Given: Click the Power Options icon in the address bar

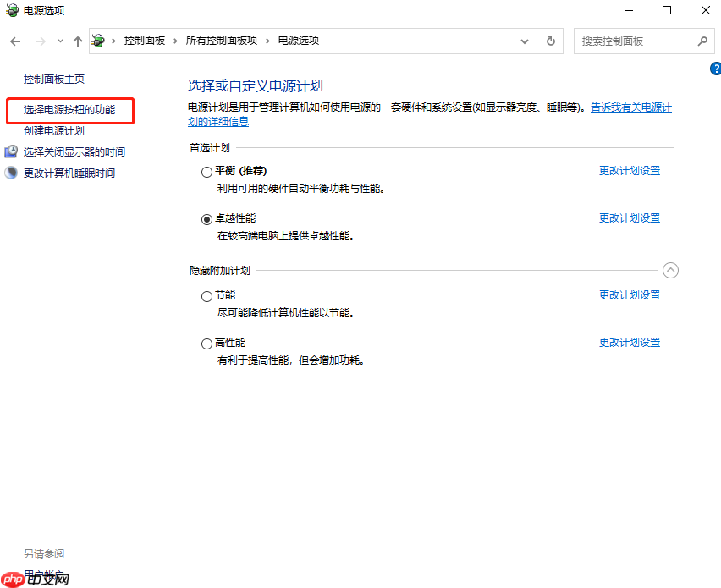Looking at the screenshot, I should pyautogui.click(x=97, y=39).
